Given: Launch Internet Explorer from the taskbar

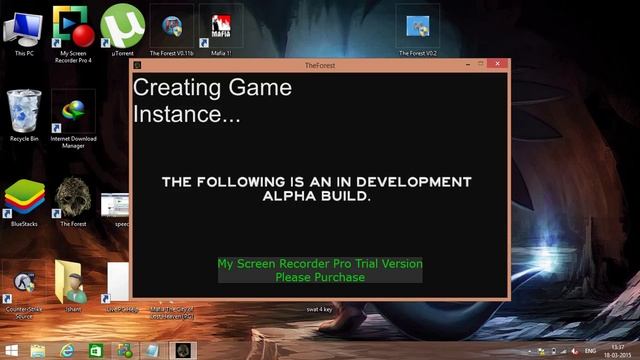Looking at the screenshot, I should tap(67, 351).
